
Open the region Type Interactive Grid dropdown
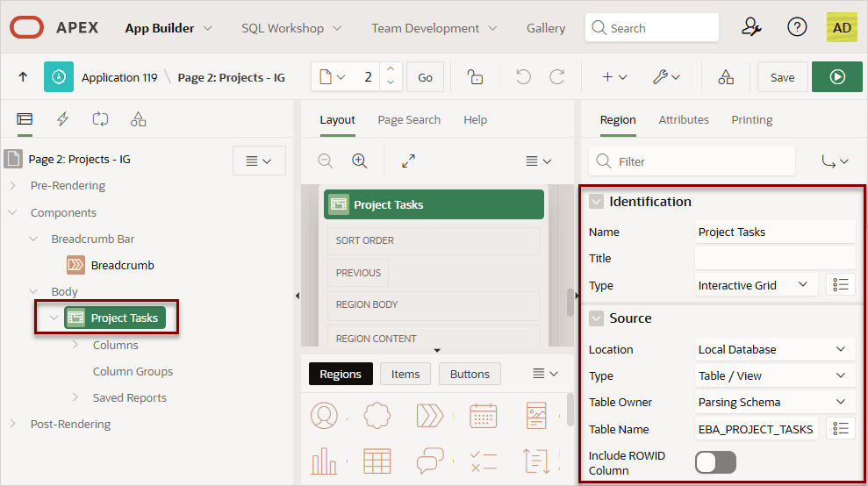(756, 285)
